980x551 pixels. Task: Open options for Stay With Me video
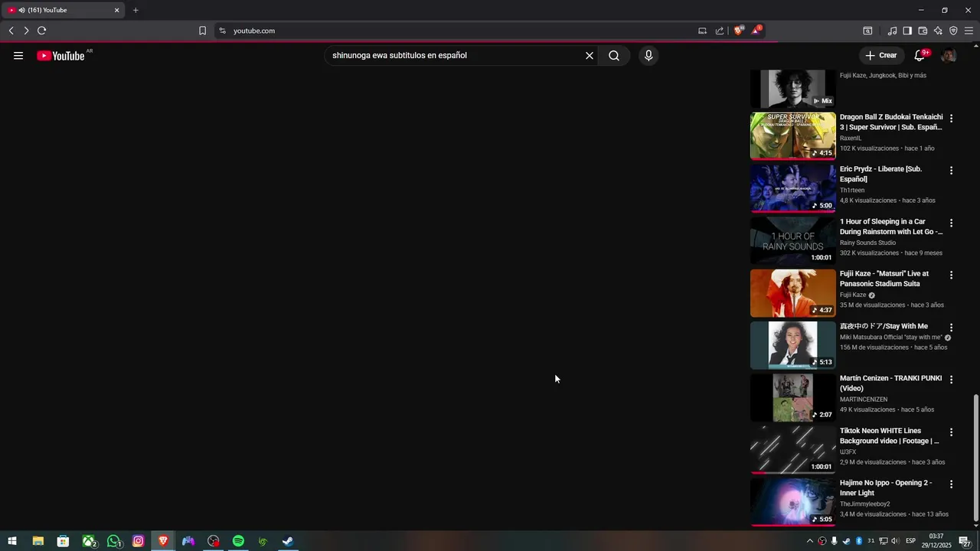pyautogui.click(x=952, y=328)
